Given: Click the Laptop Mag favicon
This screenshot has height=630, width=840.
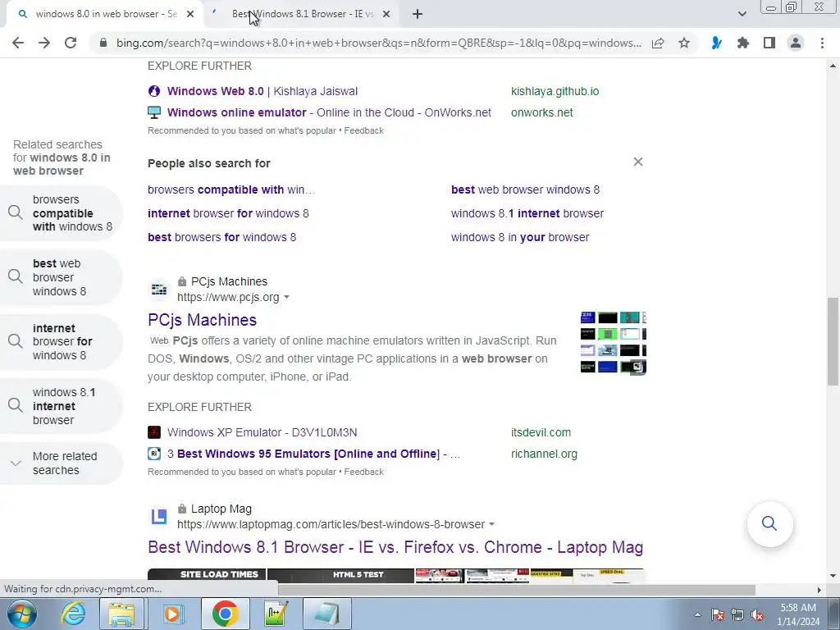Looking at the screenshot, I should coord(159,517).
